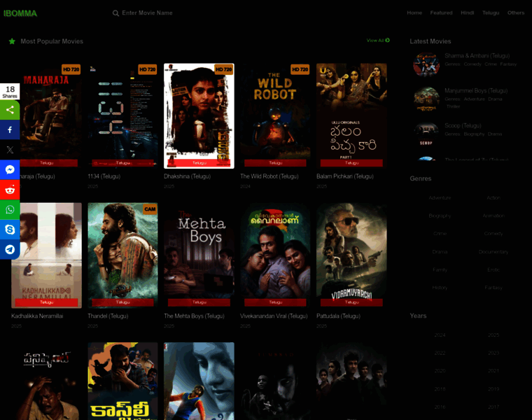This screenshot has width=532, height=420.
Task: Filter movies by year 2022
Action: coord(440,353)
